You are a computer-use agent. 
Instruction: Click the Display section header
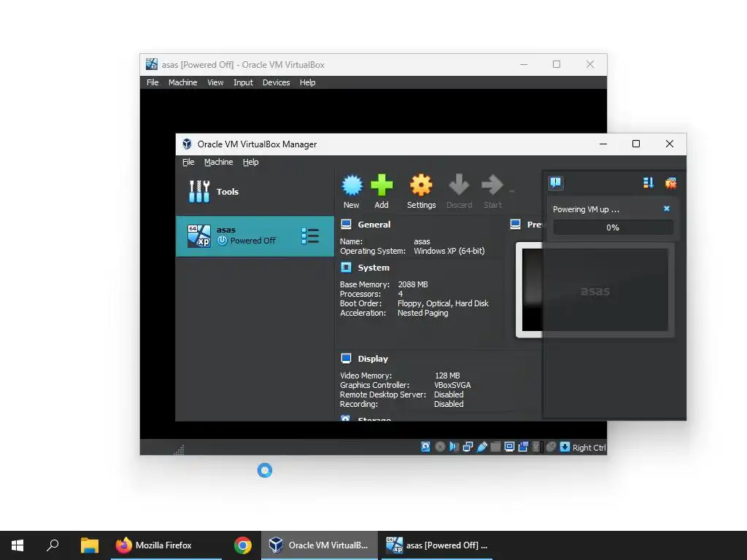click(373, 359)
